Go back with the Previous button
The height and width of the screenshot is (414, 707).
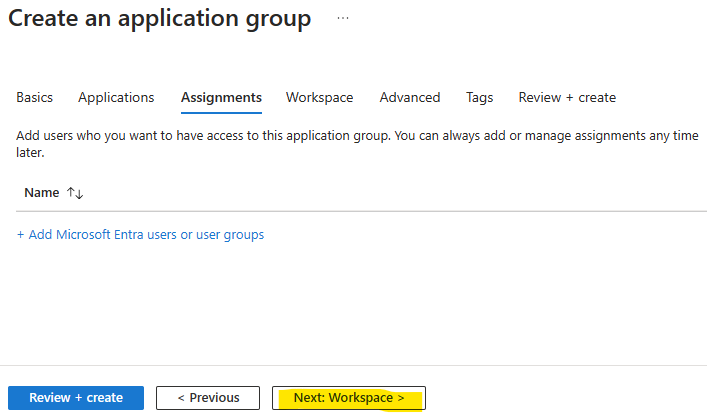208,398
